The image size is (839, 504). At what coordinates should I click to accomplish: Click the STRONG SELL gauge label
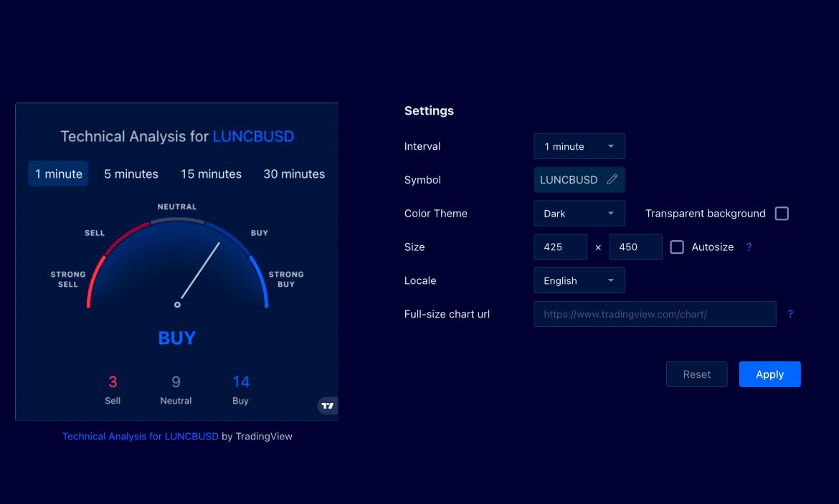point(68,280)
